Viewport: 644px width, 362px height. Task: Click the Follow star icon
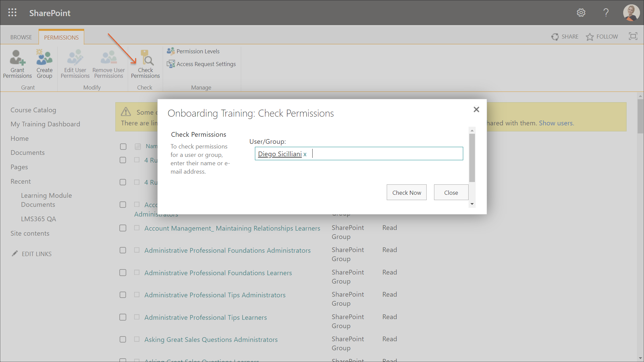click(590, 37)
